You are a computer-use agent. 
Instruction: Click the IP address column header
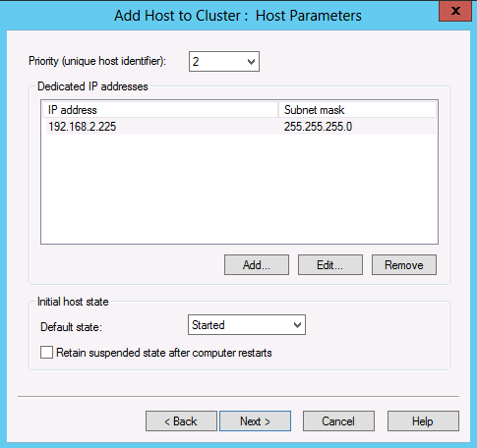click(160, 110)
